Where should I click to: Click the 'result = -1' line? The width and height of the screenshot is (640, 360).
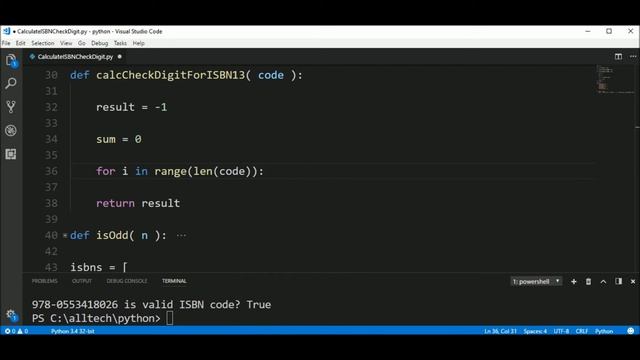(x=131, y=107)
